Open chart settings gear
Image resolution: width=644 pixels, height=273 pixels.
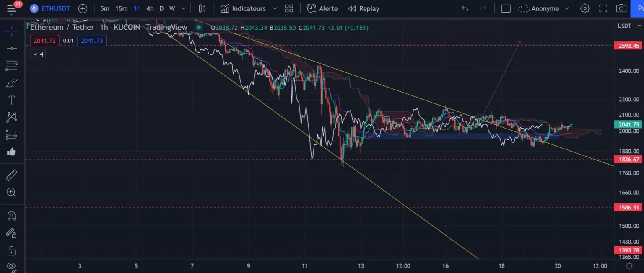[585, 8]
